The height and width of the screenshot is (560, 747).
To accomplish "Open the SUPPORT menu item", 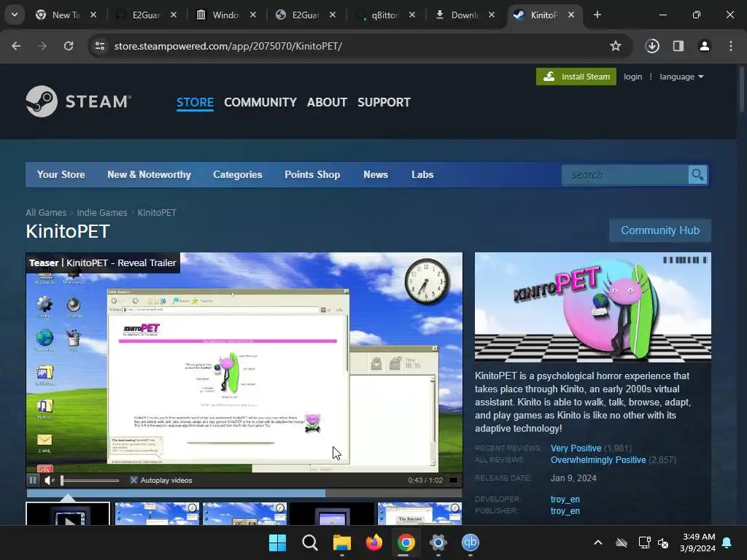I will coord(384,102).
